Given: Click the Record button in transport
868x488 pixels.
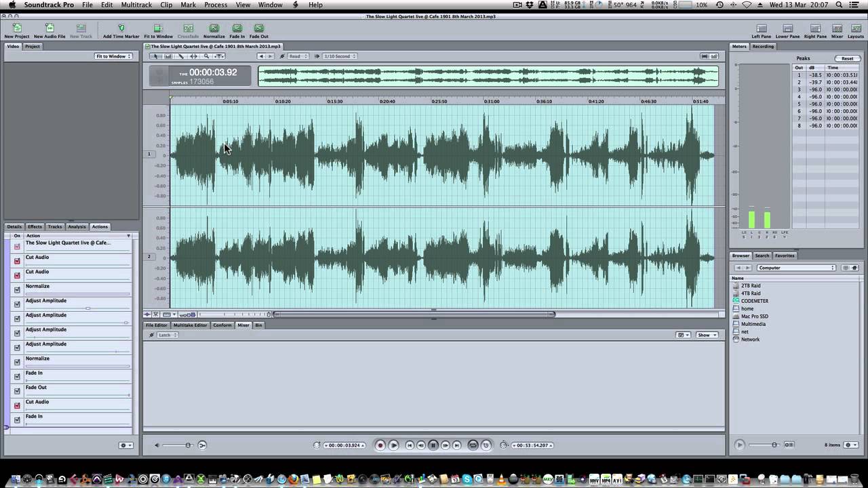Looking at the screenshot, I should (x=380, y=445).
